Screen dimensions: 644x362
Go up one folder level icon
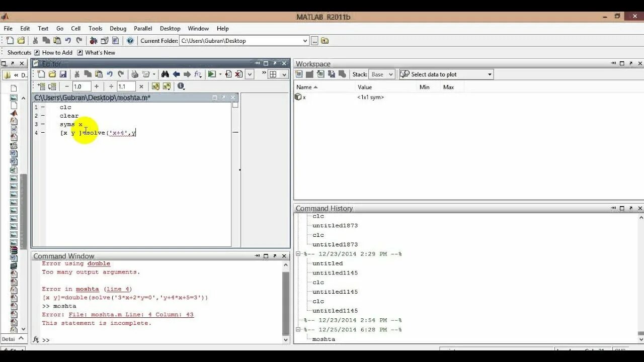[x=325, y=41]
